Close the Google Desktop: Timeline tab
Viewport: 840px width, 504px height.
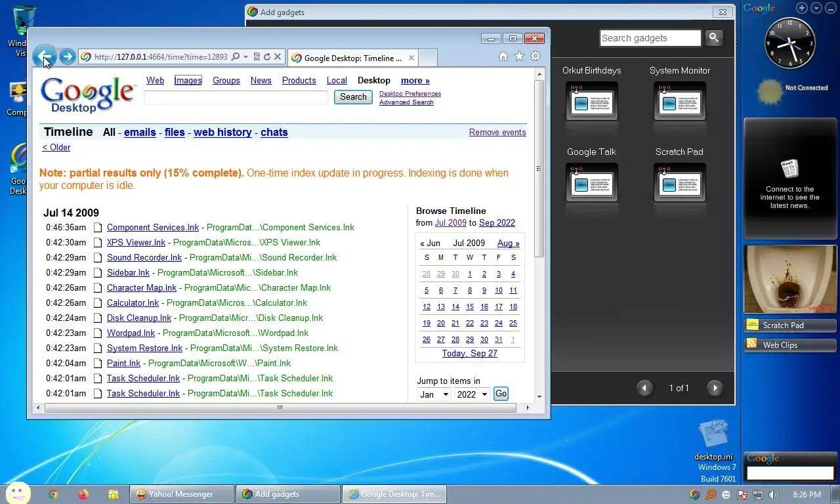(411, 58)
